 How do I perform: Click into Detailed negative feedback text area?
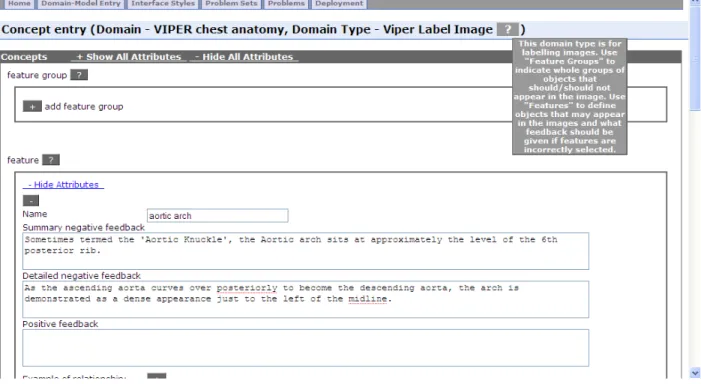[305, 299]
